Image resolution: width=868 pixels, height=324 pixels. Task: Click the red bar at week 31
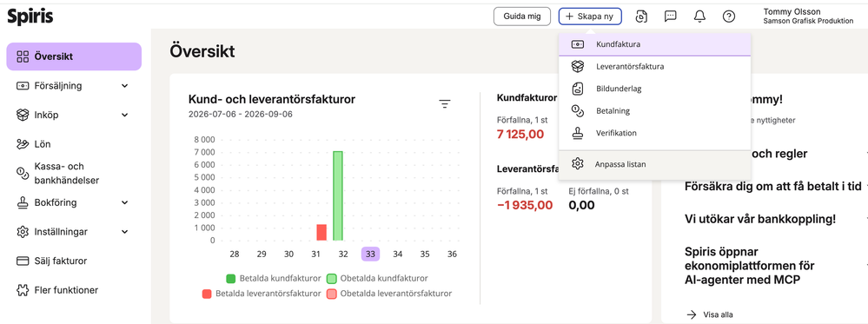click(321, 232)
